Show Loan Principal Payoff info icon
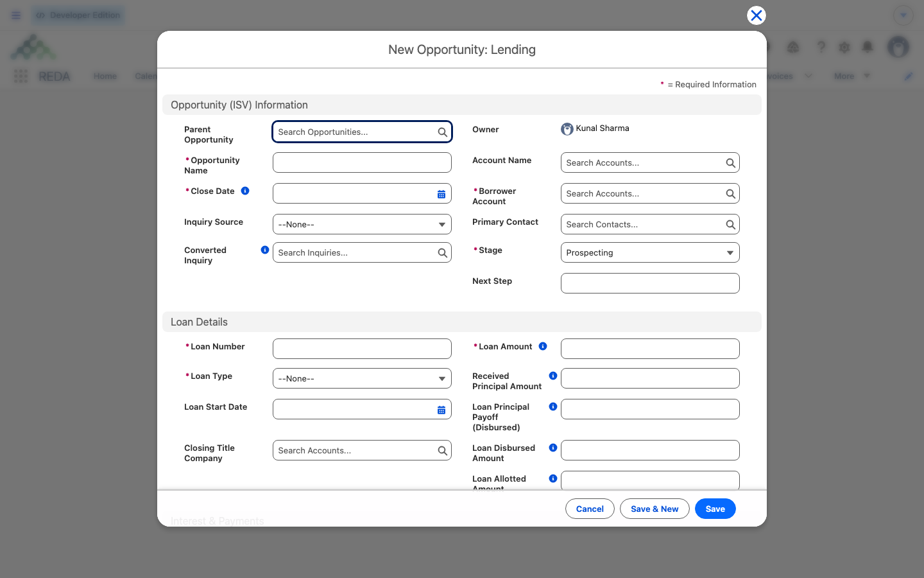 pyautogui.click(x=553, y=407)
